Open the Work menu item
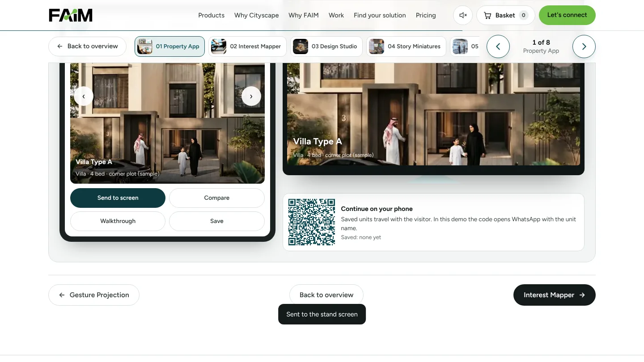Viewport: 644px width, 362px height. [336, 15]
